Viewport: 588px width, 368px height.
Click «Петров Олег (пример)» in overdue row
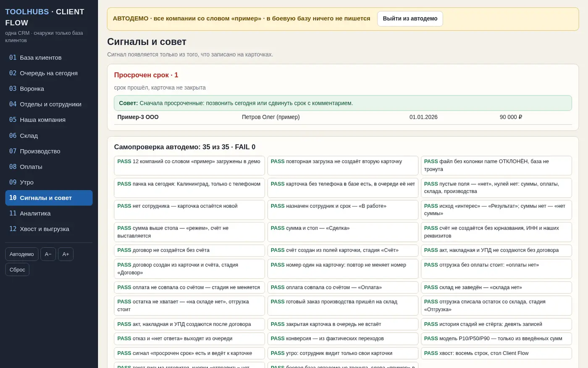pyautogui.click(x=271, y=117)
